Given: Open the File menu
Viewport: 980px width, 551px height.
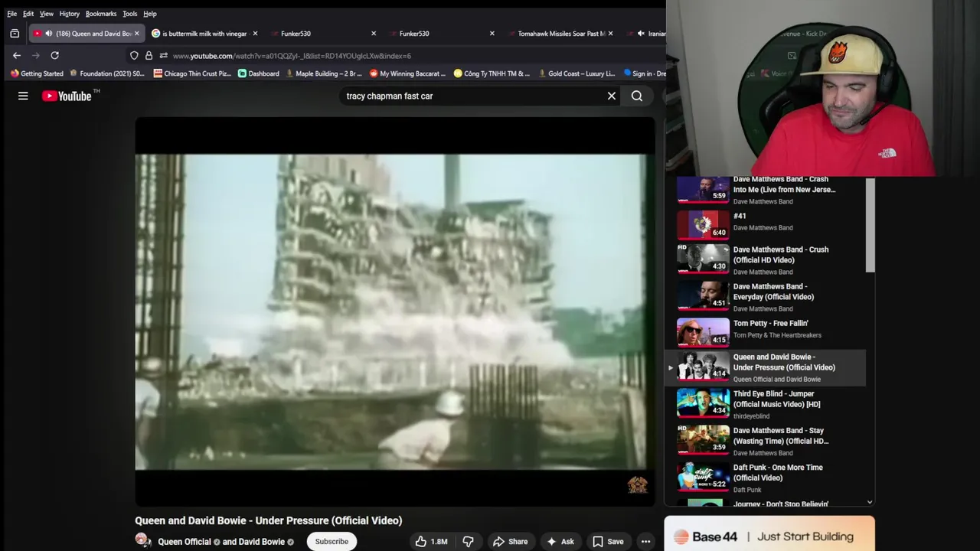Looking at the screenshot, I should 11,14.
